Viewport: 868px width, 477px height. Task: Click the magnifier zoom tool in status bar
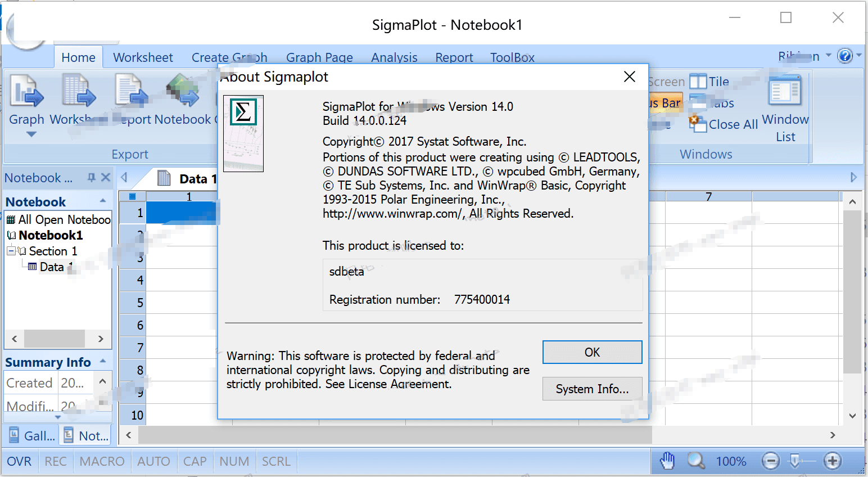tap(696, 461)
